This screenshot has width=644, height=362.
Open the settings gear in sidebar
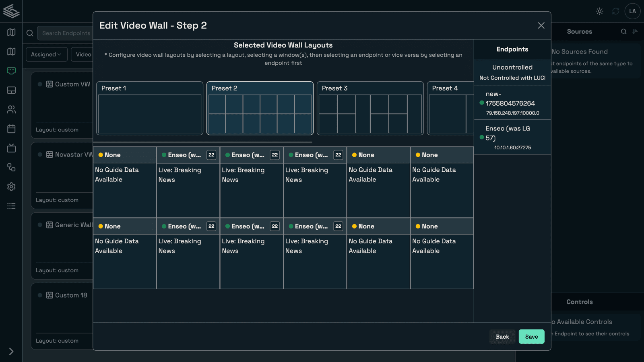point(11,187)
